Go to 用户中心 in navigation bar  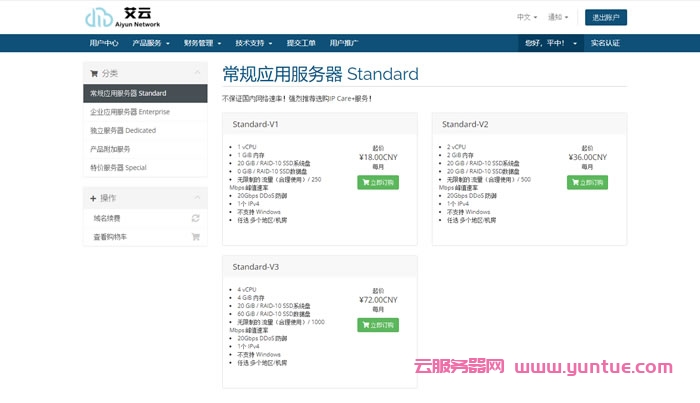click(104, 44)
